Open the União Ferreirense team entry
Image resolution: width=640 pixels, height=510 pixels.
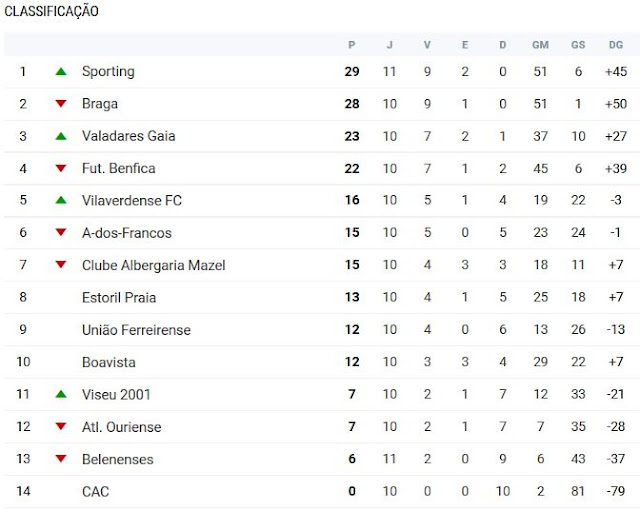136,330
